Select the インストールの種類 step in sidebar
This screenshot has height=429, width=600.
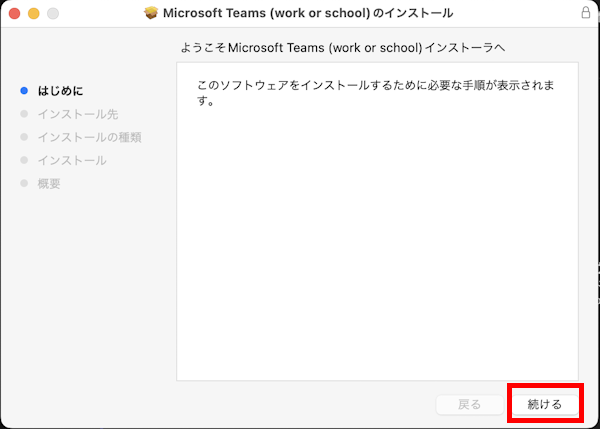coord(89,137)
